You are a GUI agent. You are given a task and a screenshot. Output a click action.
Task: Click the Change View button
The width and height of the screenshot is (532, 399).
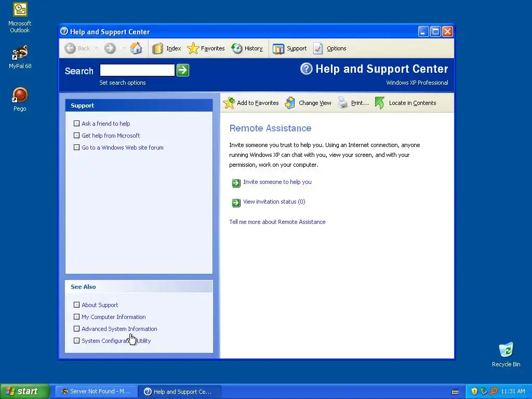coord(308,103)
